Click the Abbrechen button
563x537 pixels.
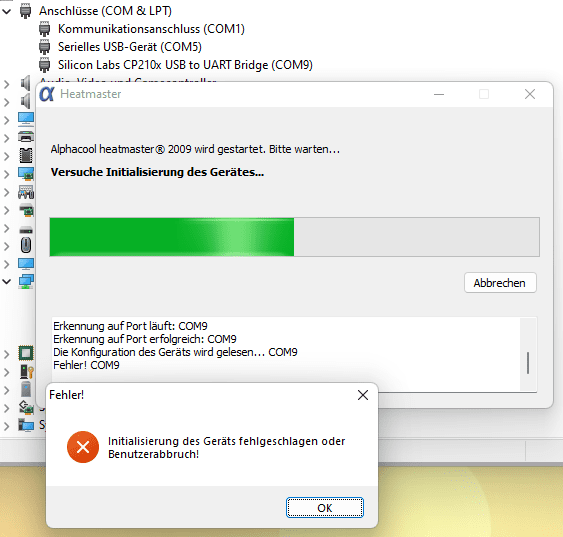click(x=500, y=283)
